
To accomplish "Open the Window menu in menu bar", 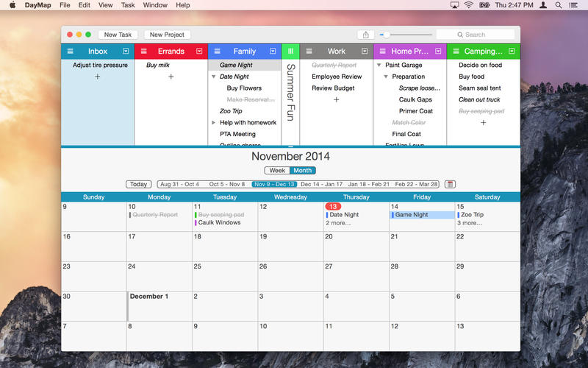I will pyautogui.click(x=154, y=5).
